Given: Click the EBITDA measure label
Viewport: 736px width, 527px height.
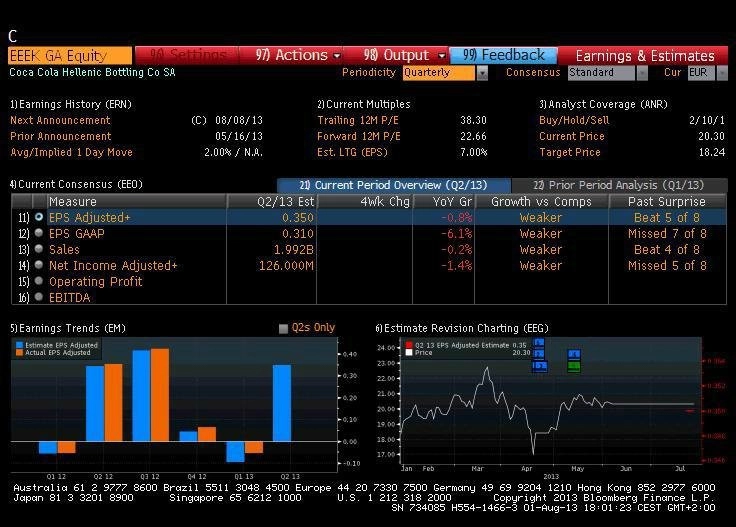Looking at the screenshot, I should (x=69, y=298).
